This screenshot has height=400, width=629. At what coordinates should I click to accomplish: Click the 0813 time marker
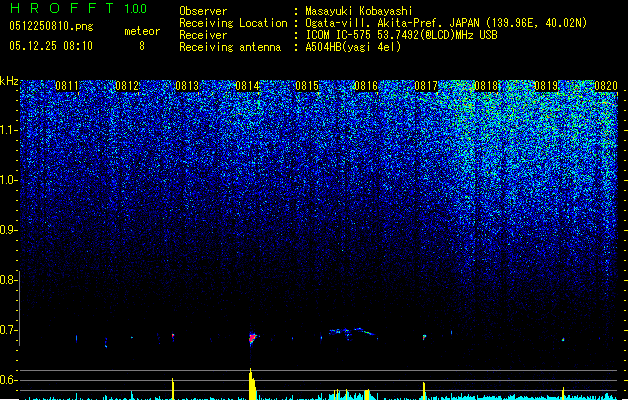187,86
